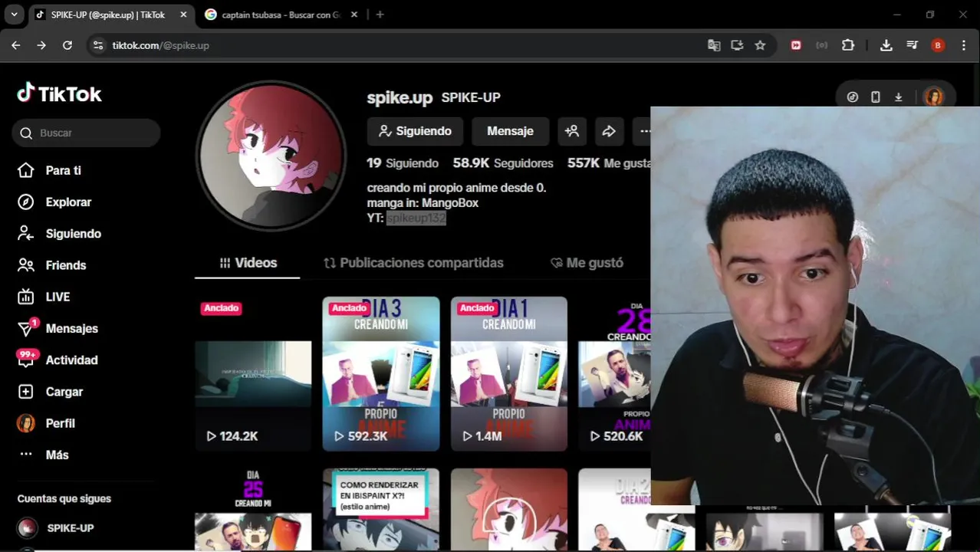Image resolution: width=980 pixels, height=552 pixels.
Task: Open the red-haired character video thumbnail
Action: coord(509,509)
